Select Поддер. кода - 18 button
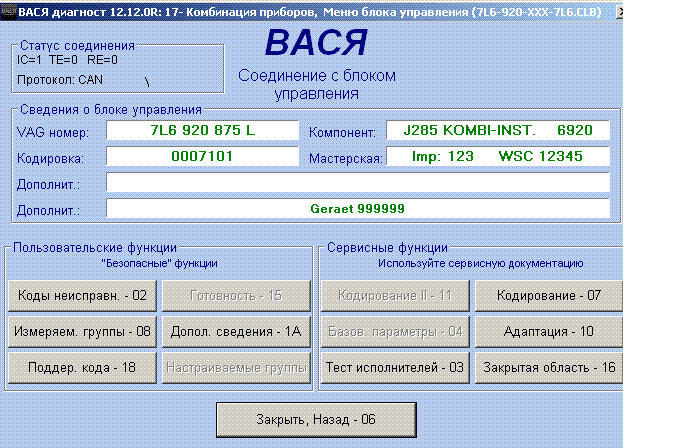683x448 pixels. pyautogui.click(x=82, y=368)
